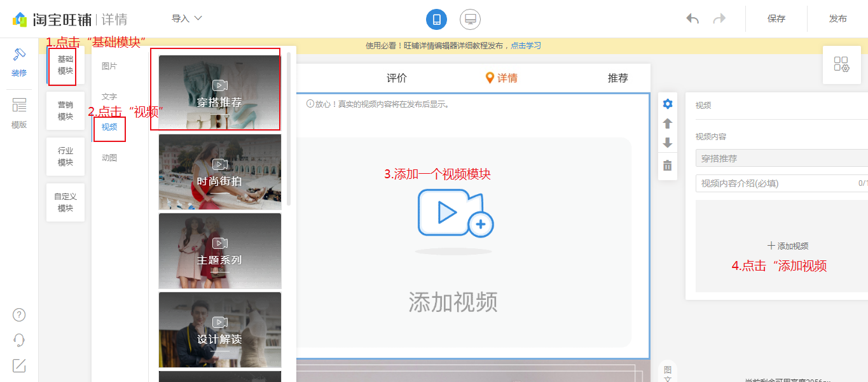Click the redo arrow icon

[719, 18]
